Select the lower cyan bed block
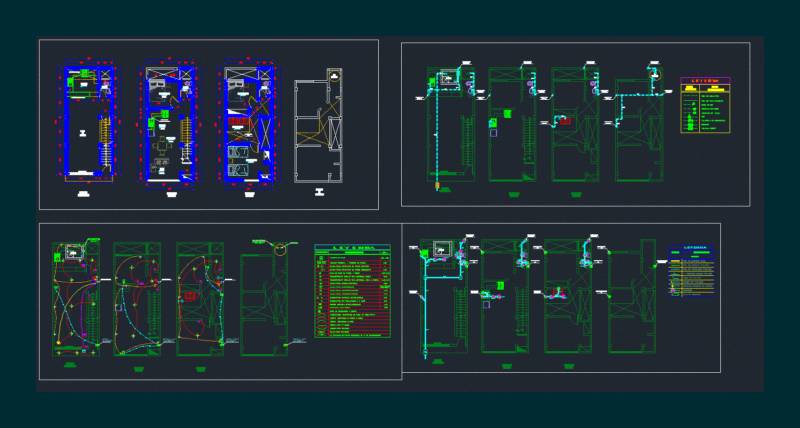Screen dimensions: 800x428 click(x=238, y=171)
